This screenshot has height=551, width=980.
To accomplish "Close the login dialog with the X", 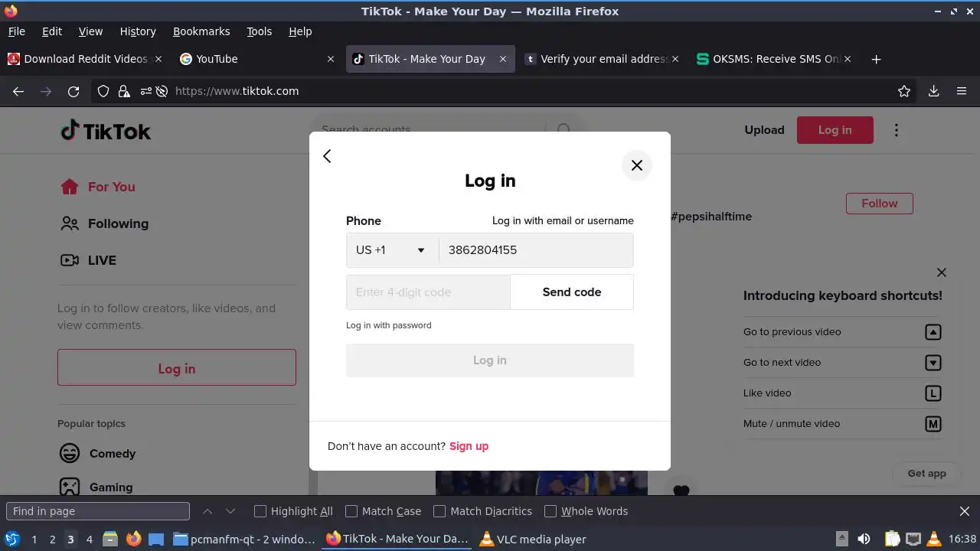I will point(636,165).
